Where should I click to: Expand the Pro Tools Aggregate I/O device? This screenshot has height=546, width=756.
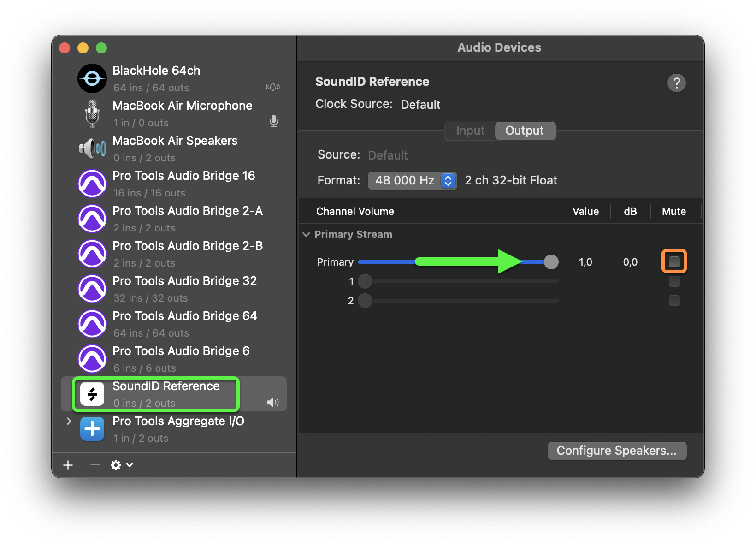click(69, 421)
